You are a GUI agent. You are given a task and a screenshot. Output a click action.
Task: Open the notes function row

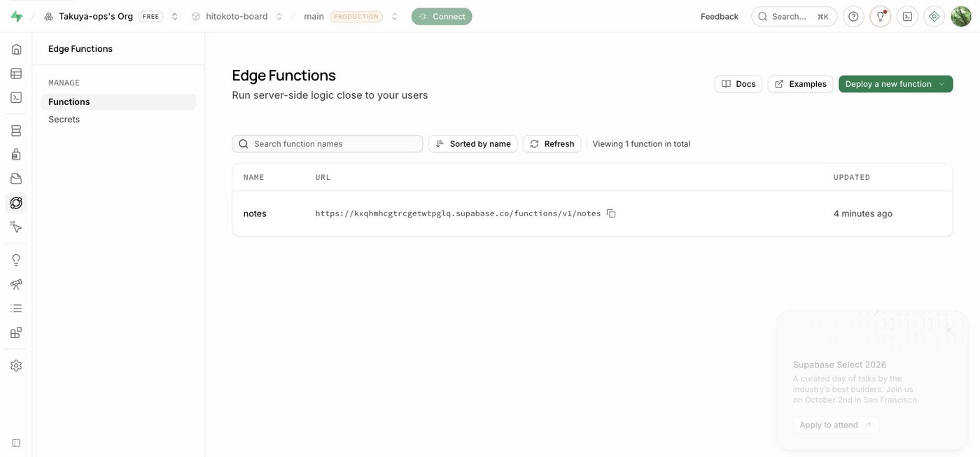click(592, 213)
